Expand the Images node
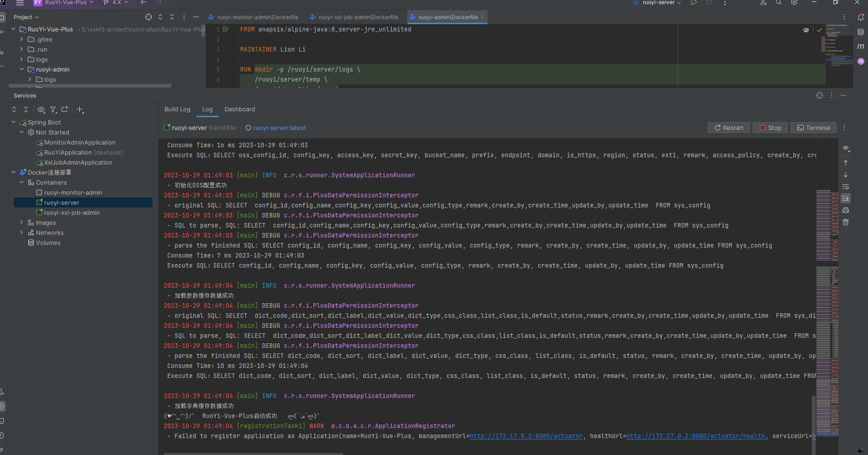The width and height of the screenshot is (868, 455). pyautogui.click(x=22, y=222)
